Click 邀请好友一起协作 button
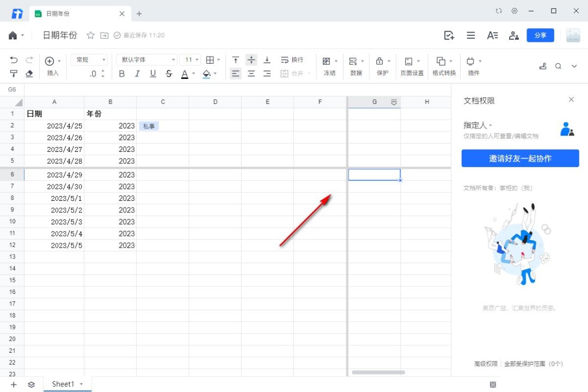This screenshot has height=392, width=588. (520, 158)
